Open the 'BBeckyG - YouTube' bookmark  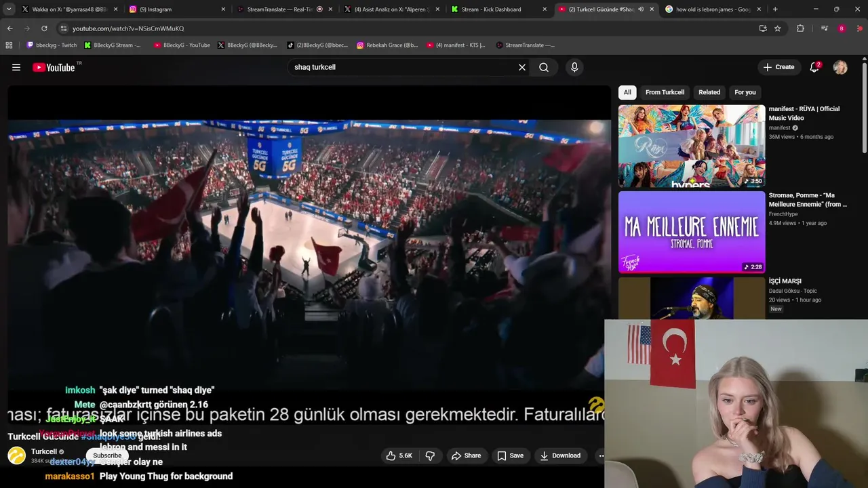[x=182, y=45]
